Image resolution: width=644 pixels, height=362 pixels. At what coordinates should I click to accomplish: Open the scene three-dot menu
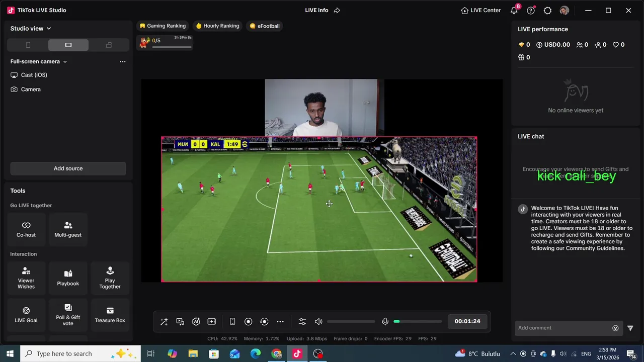tap(122, 61)
